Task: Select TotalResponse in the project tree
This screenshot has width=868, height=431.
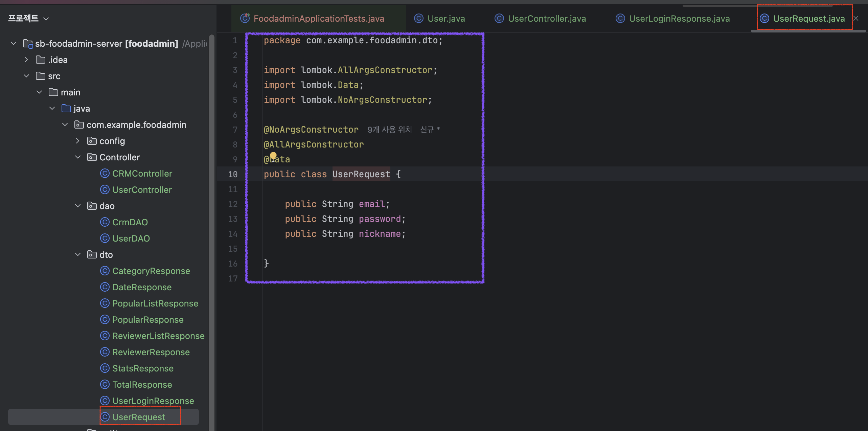Action: click(x=142, y=384)
